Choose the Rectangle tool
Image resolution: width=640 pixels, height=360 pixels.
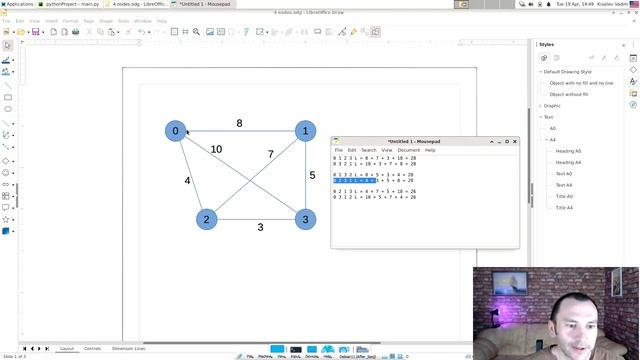pos(7,97)
